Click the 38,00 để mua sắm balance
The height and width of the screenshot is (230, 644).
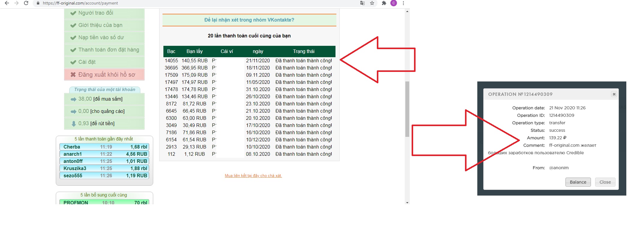click(104, 99)
